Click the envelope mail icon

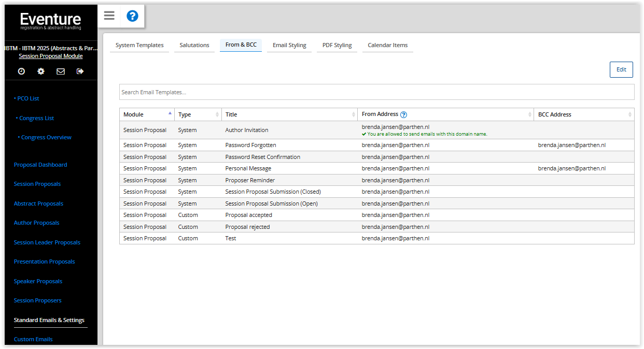tap(61, 71)
